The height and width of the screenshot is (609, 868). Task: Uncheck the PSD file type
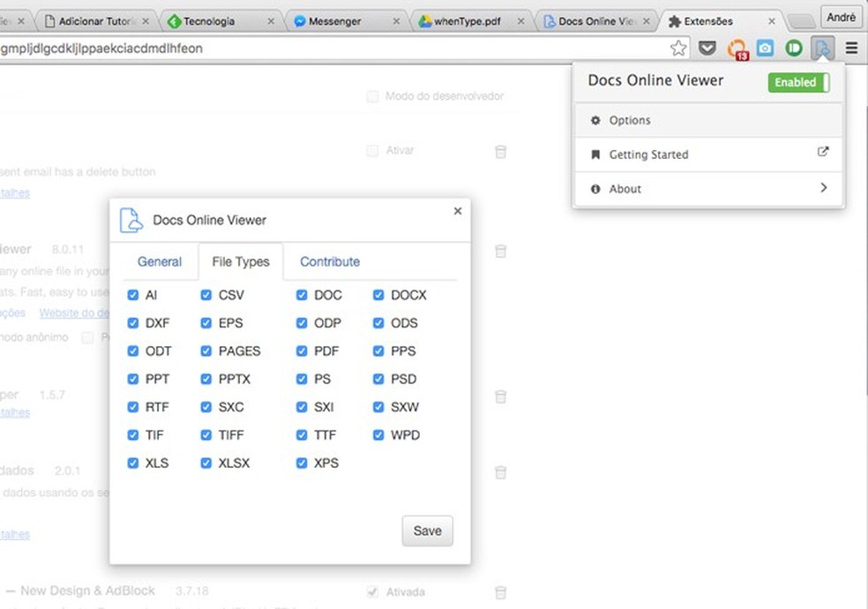click(x=378, y=379)
